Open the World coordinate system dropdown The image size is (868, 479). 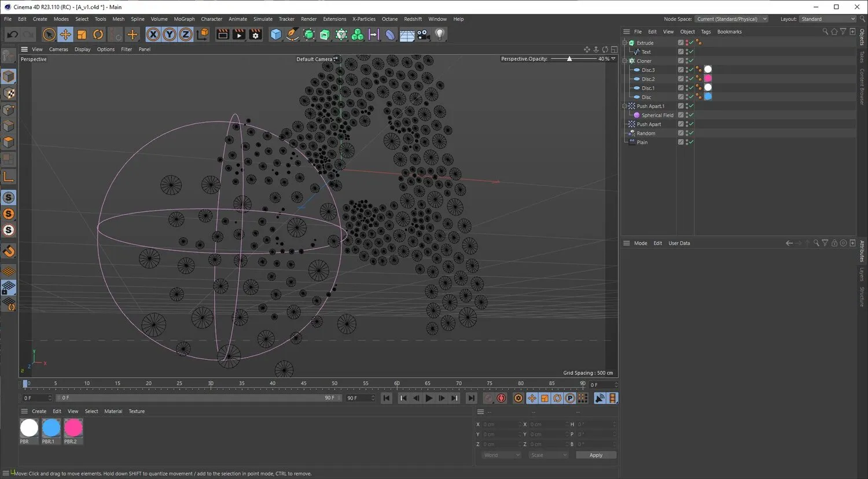click(502, 455)
